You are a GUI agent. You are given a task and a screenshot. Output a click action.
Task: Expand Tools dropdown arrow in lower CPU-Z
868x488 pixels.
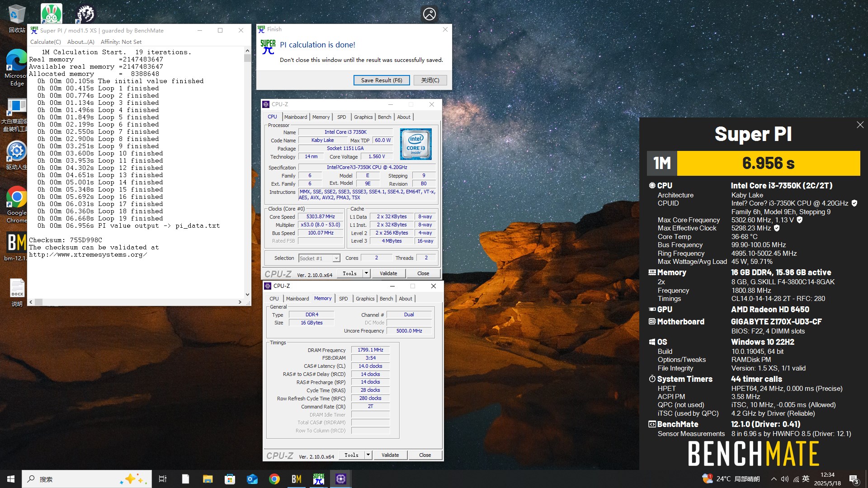click(368, 455)
